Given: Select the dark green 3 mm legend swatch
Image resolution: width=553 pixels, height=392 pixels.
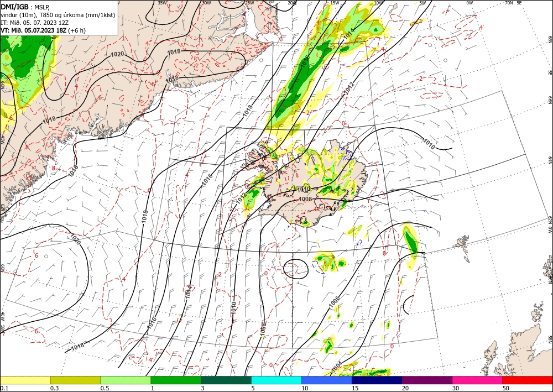Looking at the screenshot, I should (226, 380).
